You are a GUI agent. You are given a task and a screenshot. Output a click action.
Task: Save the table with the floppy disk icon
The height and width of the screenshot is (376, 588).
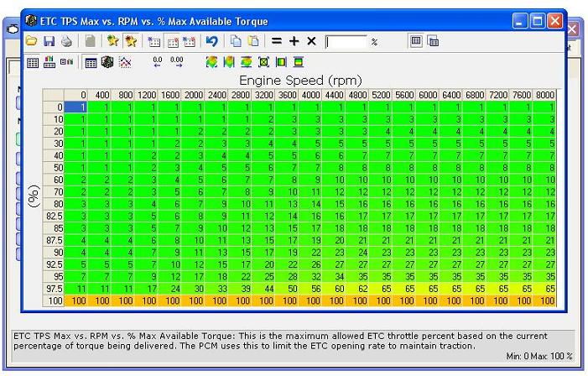[x=49, y=40]
